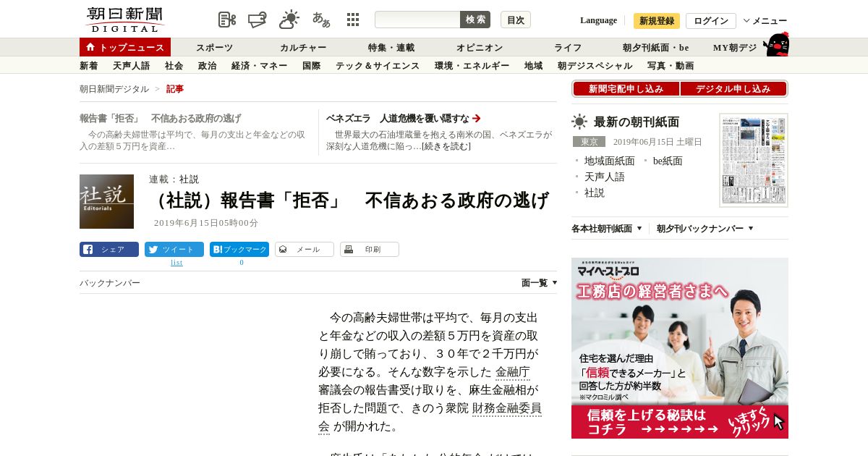This screenshot has width=868, height=456.
Task: Change font size with あぁ icon
Action: coord(321,20)
